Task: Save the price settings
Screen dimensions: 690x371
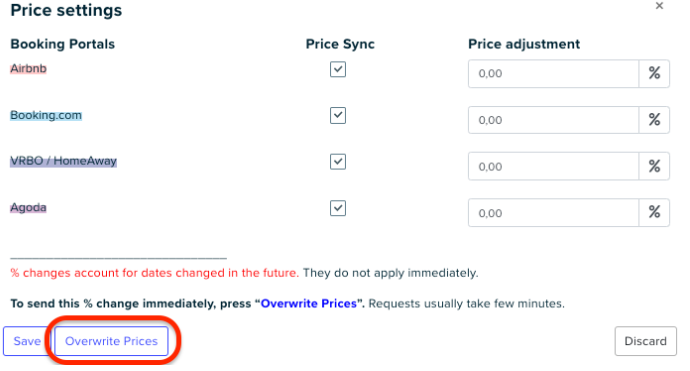Action: (x=27, y=341)
